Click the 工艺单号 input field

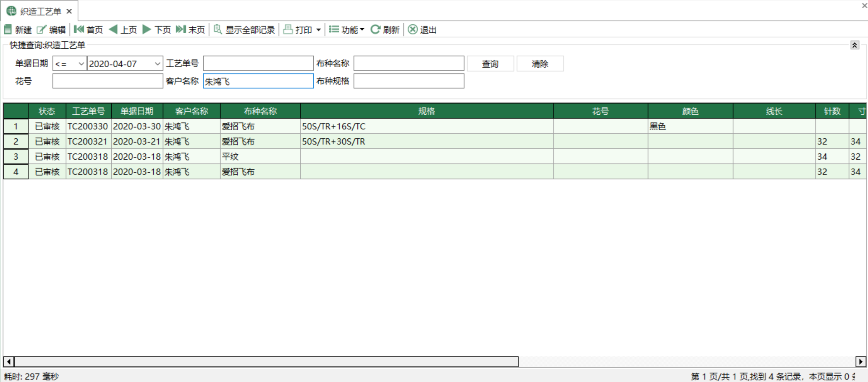pyautogui.click(x=258, y=63)
